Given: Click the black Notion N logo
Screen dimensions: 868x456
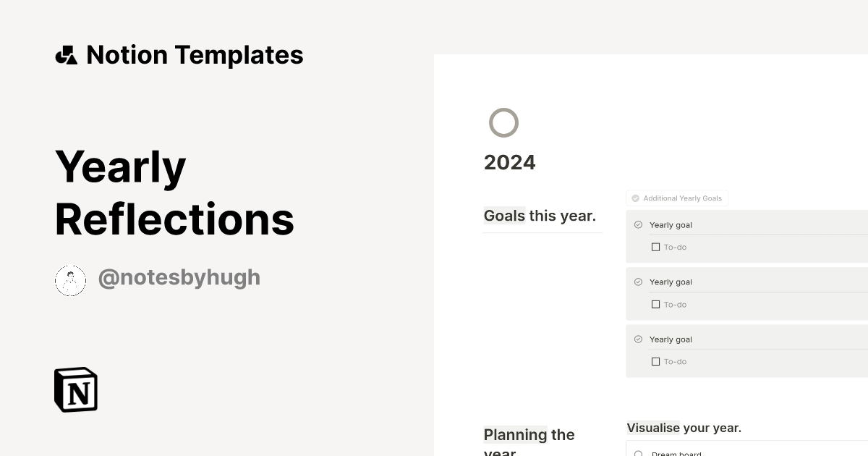Looking at the screenshot, I should tap(75, 389).
